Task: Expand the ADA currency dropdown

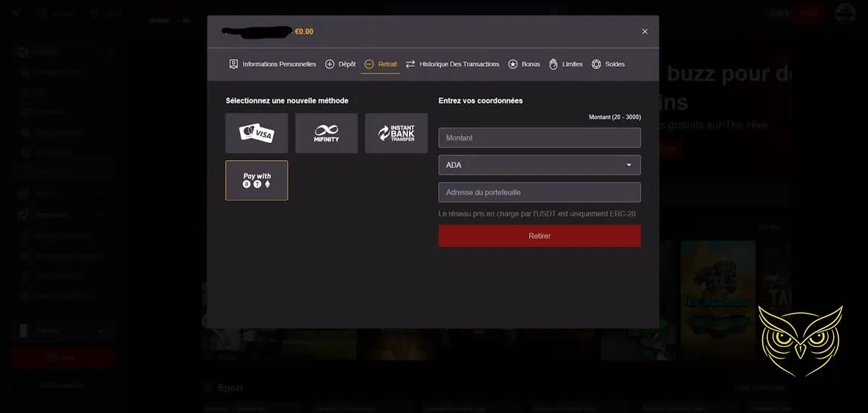Action: click(x=540, y=165)
